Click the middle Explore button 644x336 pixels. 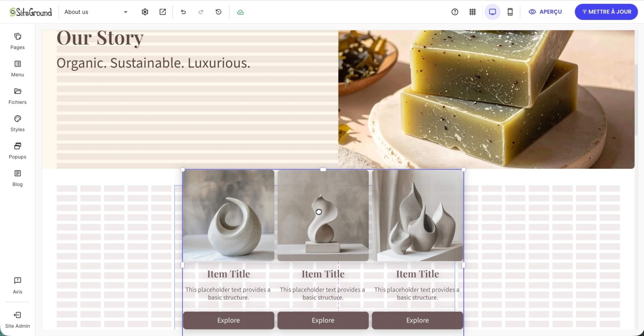(x=323, y=320)
